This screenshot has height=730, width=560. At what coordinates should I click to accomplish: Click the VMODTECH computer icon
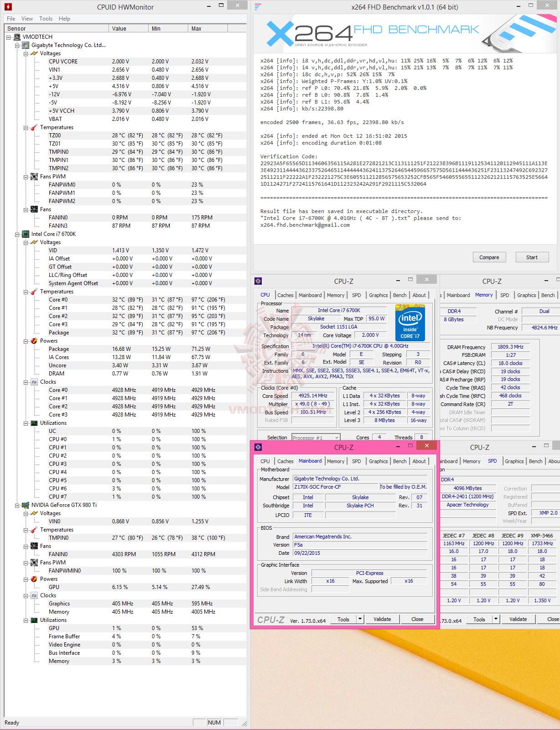17,37
